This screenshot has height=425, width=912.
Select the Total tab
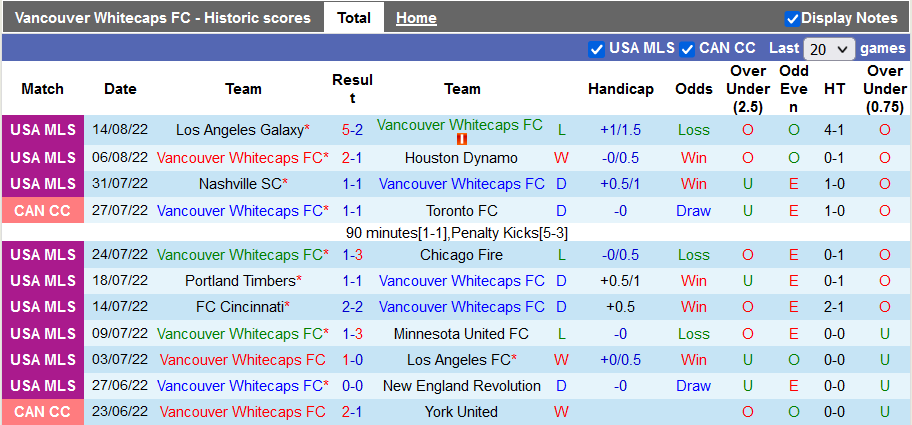click(x=354, y=18)
